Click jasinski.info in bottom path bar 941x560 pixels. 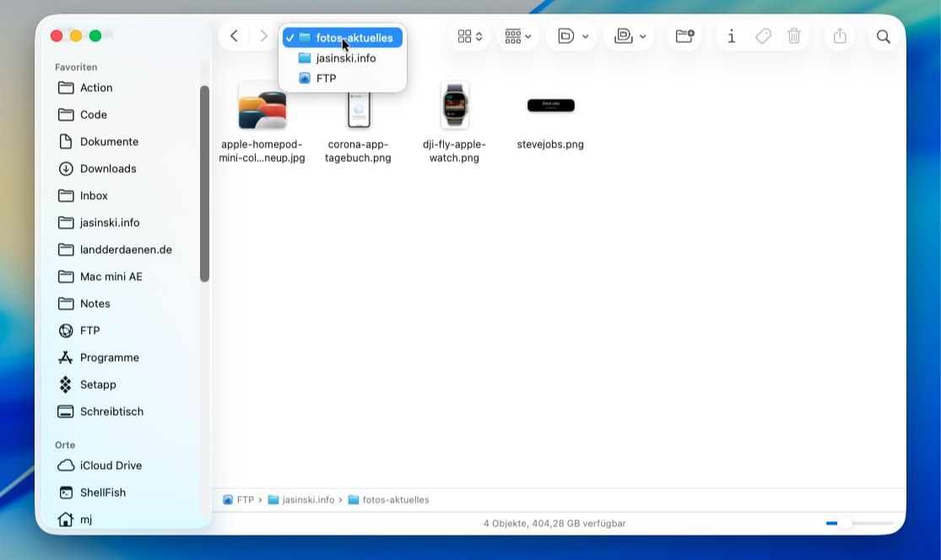point(307,500)
